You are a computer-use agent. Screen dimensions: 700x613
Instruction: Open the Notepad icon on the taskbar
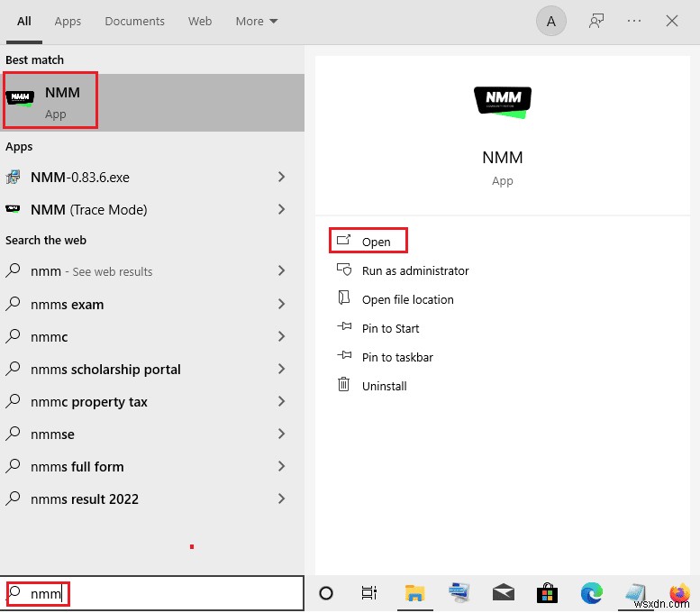tap(636, 593)
